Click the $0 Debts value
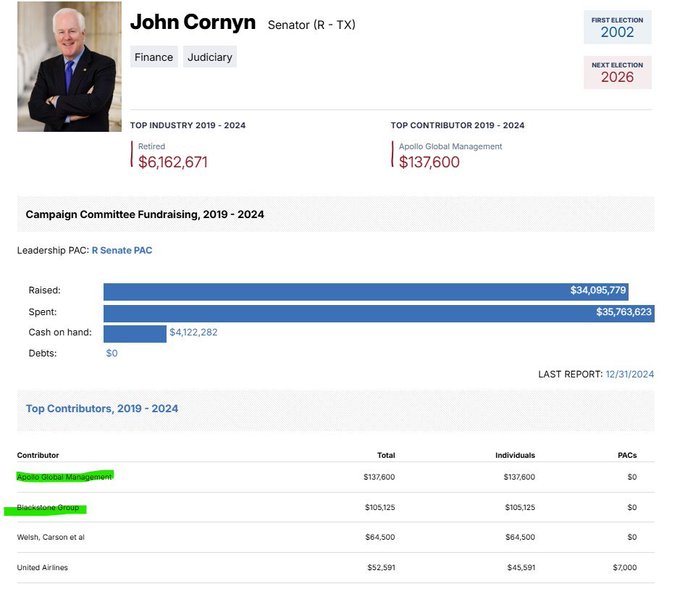This screenshot has width=680, height=589. 112,353
